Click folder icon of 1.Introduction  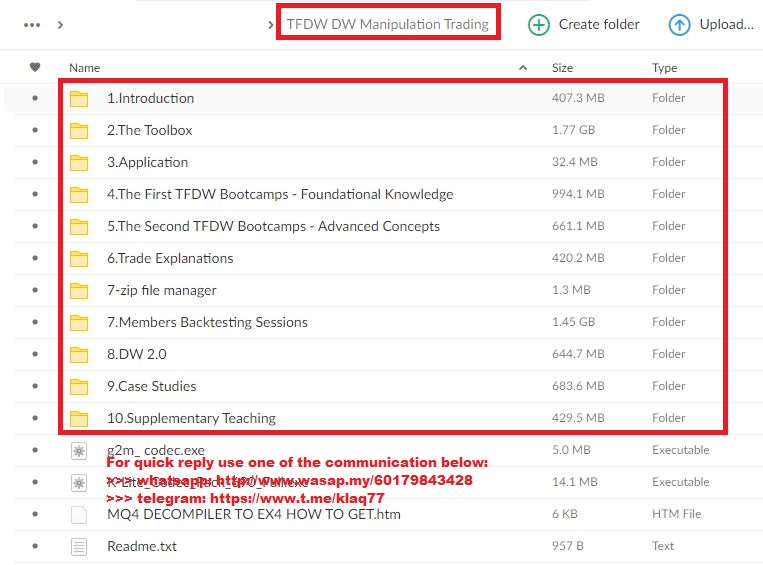79,99
